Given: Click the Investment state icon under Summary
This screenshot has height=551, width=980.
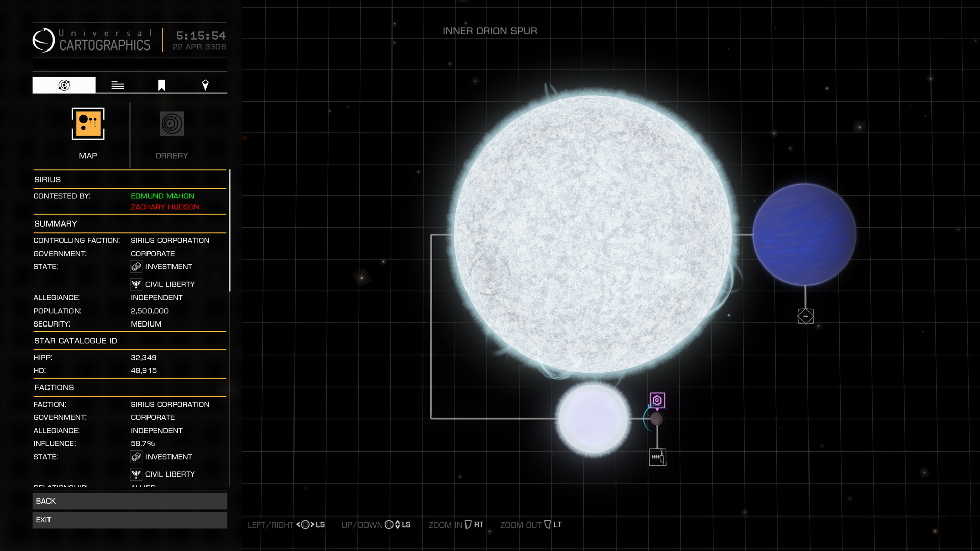Looking at the screenshot, I should click(136, 267).
